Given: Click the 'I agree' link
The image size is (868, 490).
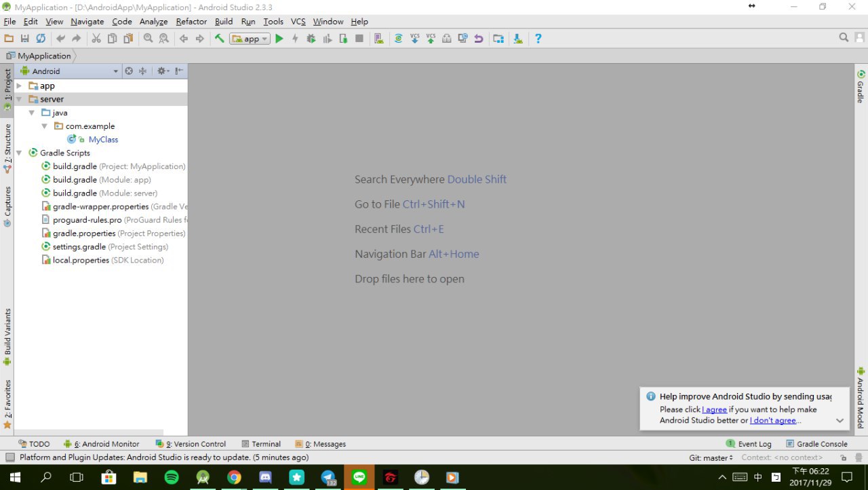Looking at the screenshot, I should 715,410.
